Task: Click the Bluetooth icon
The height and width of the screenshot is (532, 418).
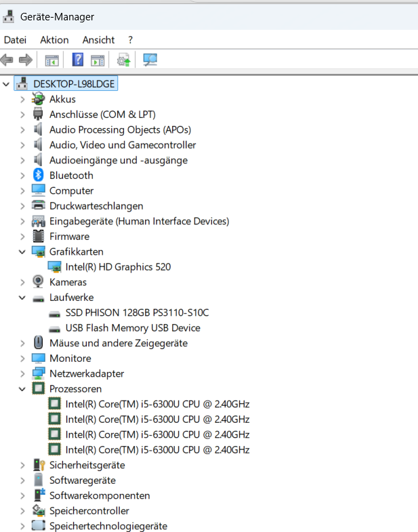Action: coord(38,175)
